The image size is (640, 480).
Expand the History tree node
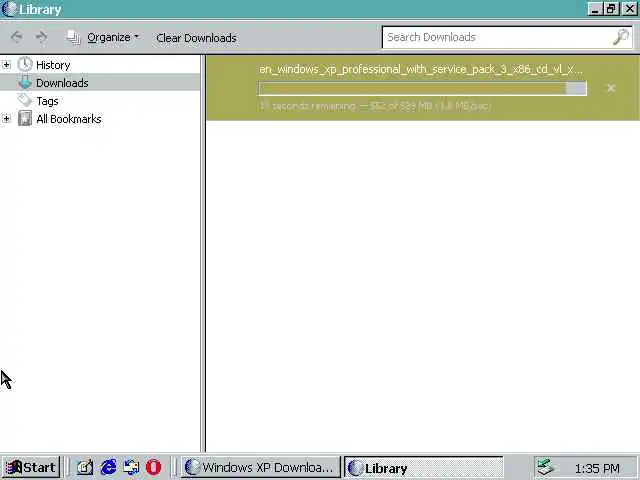point(6,64)
